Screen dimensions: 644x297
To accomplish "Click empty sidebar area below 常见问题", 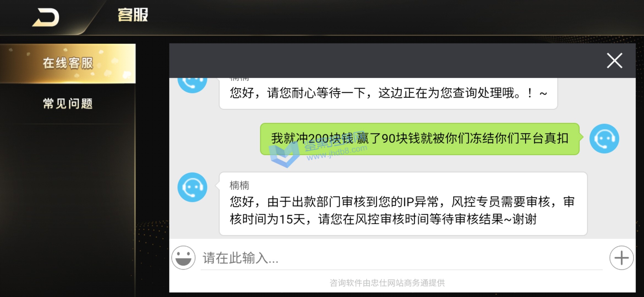I will click(68, 209).
